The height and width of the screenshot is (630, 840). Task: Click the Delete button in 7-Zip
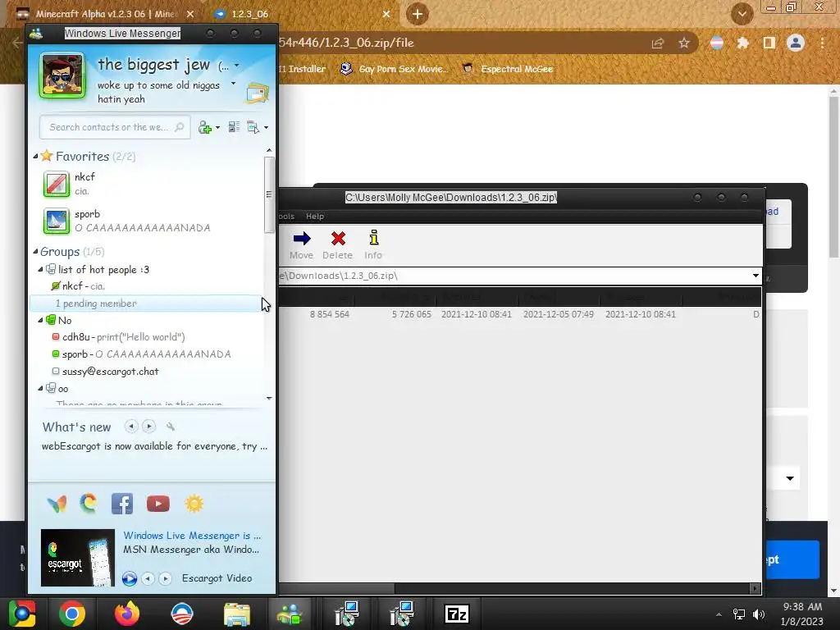tap(337, 245)
